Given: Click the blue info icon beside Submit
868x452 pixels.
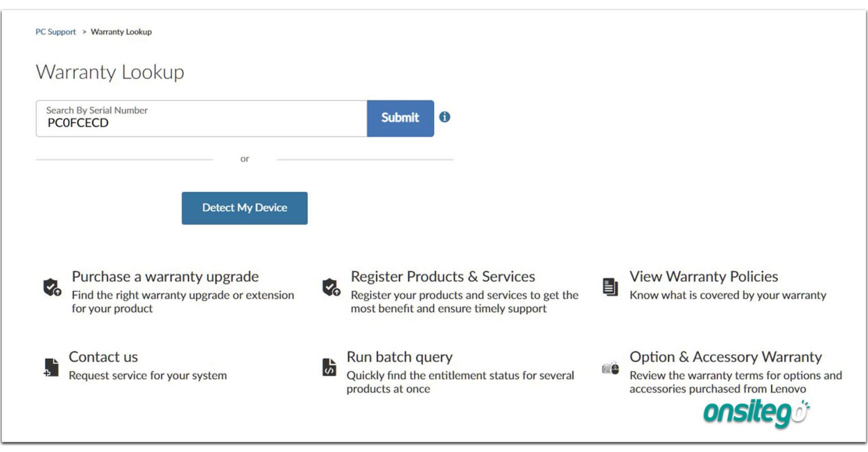Looking at the screenshot, I should coord(445,117).
